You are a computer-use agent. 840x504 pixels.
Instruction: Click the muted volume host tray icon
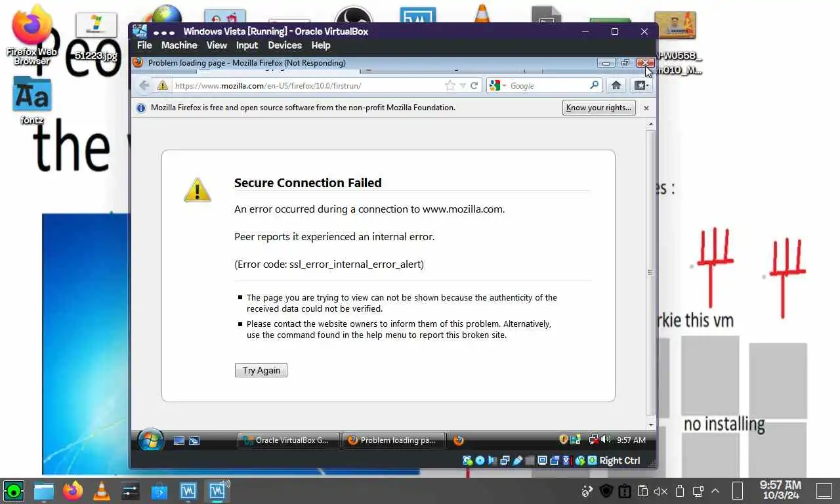[x=661, y=492]
